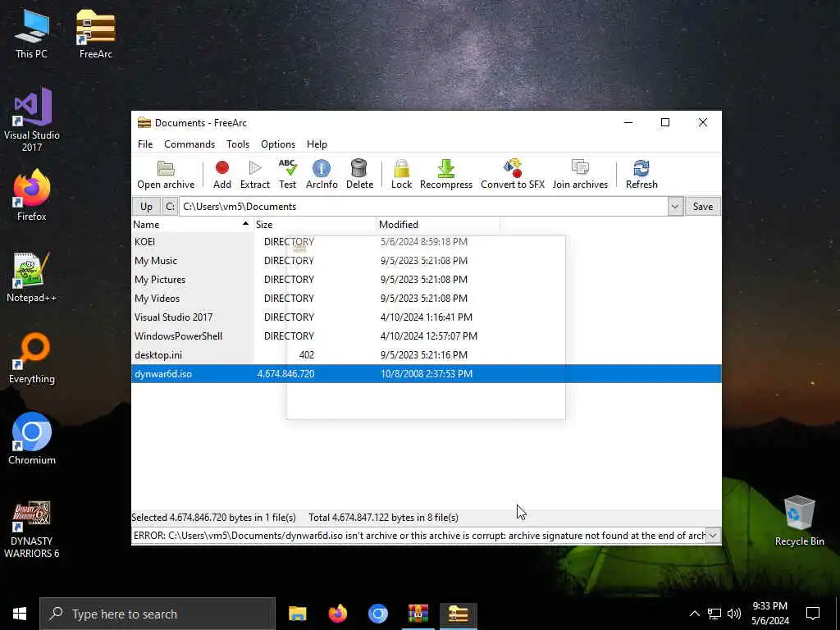Viewport: 840px width, 630px height.
Task: Open the Commands menu
Action: point(189,144)
